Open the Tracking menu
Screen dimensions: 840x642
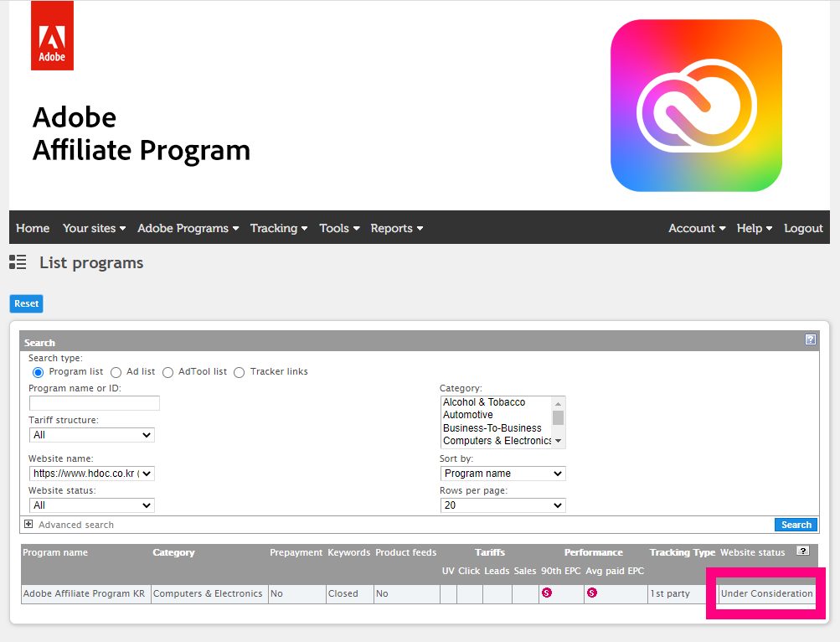279,228
